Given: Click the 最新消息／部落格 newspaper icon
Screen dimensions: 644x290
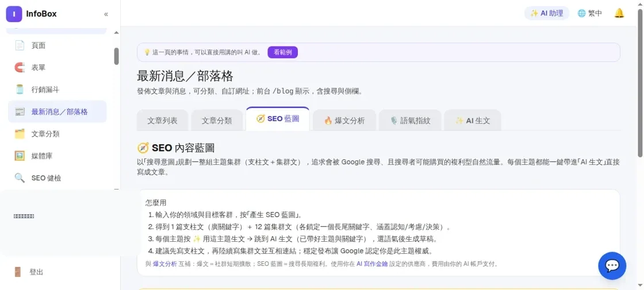Looking at the screenshot, I should pos(20,111).
